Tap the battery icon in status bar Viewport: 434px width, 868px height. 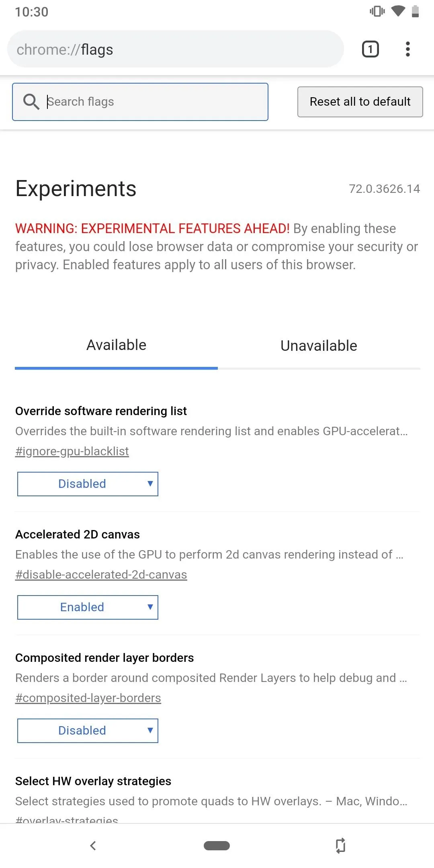point(416,11)
